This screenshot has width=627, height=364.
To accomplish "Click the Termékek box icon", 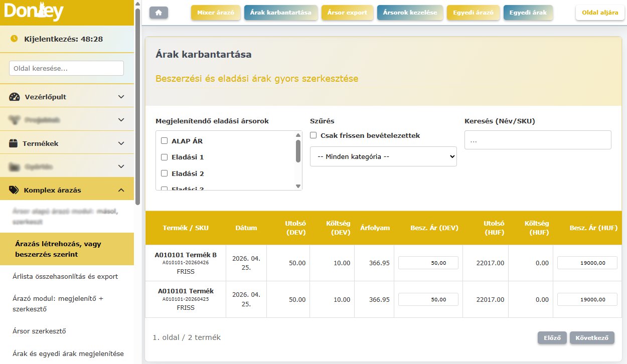I will [x=14, y=143].
